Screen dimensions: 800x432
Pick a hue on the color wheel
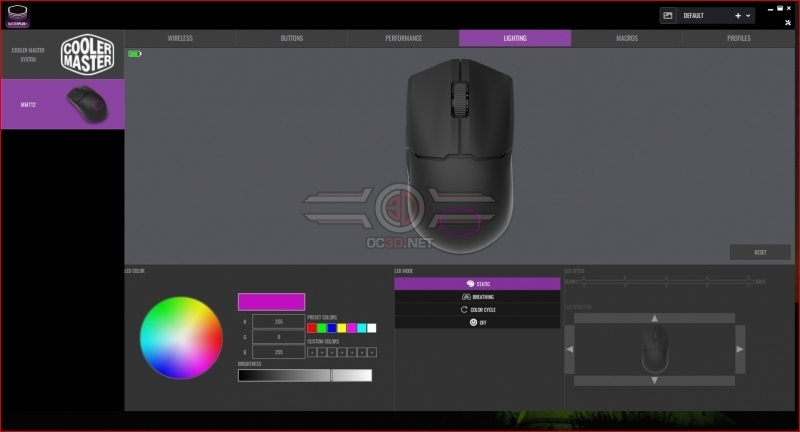point(181,338)
